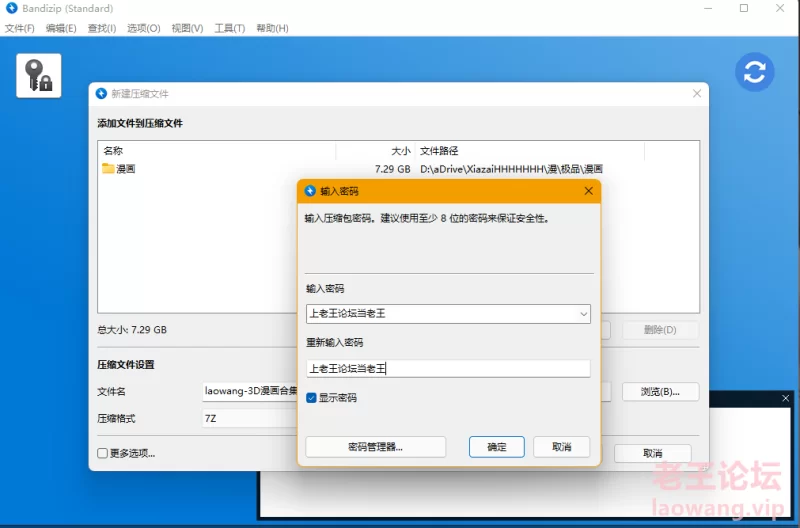Open the 文件(F) menu
The width and height of the screenshot is (800, 528).
[x=19, y=28]
